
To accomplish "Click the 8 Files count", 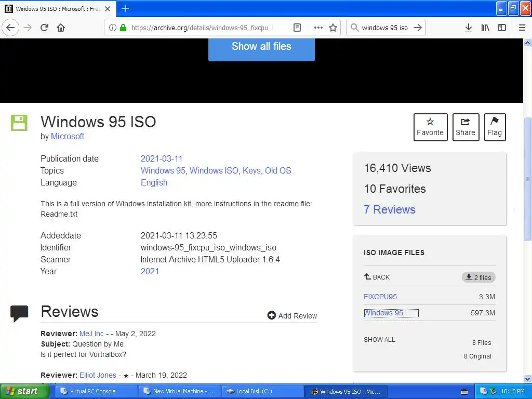I will click(x=482, y=343).
